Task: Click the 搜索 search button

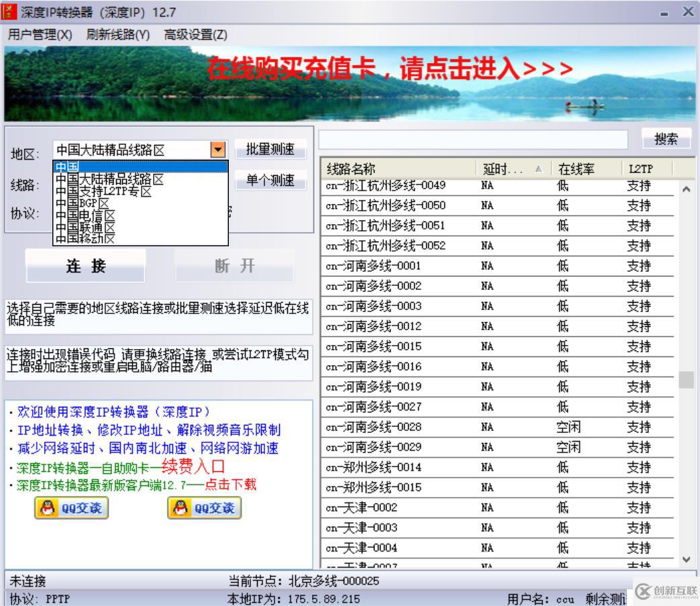Action: click(667, 139)
